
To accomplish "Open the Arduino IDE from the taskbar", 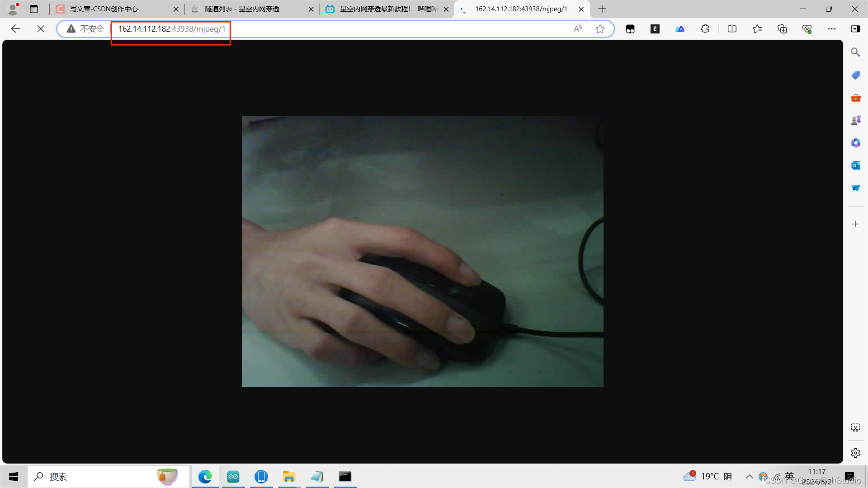I will [x=233, y=476].
